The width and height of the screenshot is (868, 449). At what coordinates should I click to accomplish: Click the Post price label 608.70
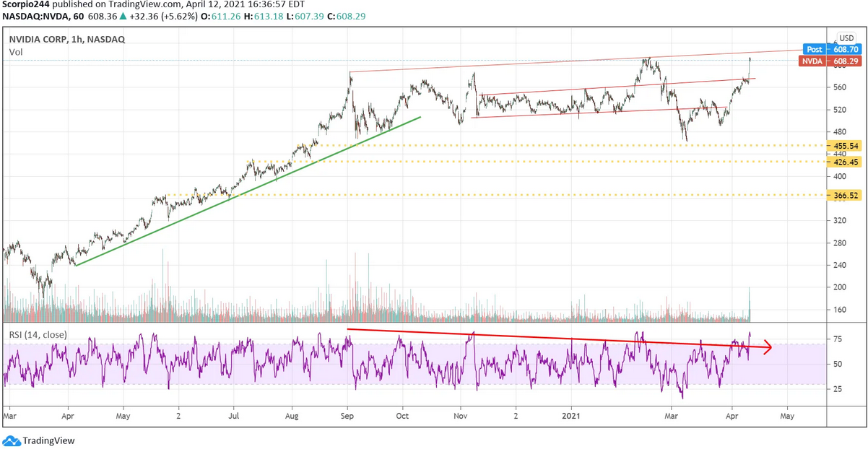point(832,49)
